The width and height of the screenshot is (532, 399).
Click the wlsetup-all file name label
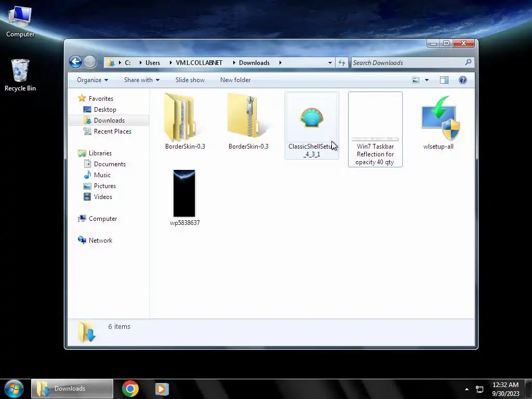438,147
